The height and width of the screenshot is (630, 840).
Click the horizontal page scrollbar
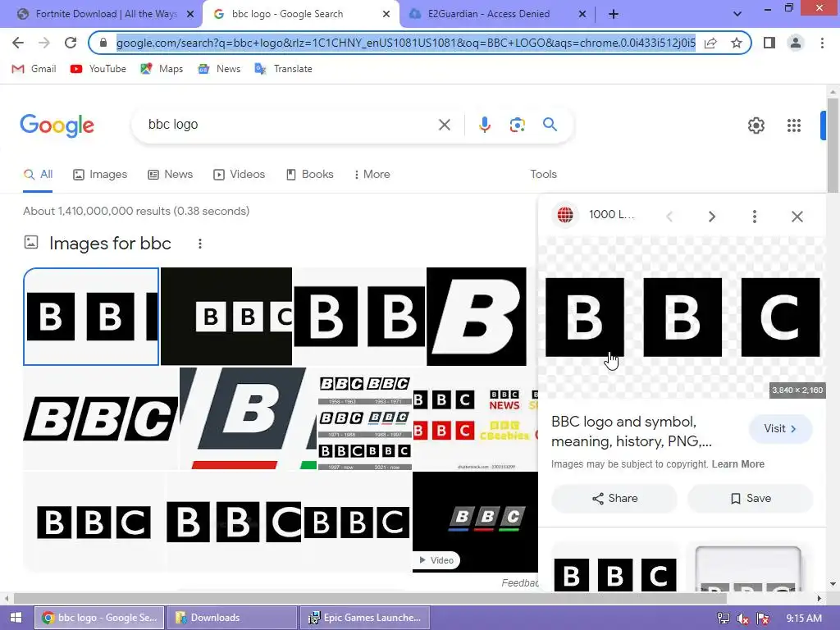[x=370, y=598]
